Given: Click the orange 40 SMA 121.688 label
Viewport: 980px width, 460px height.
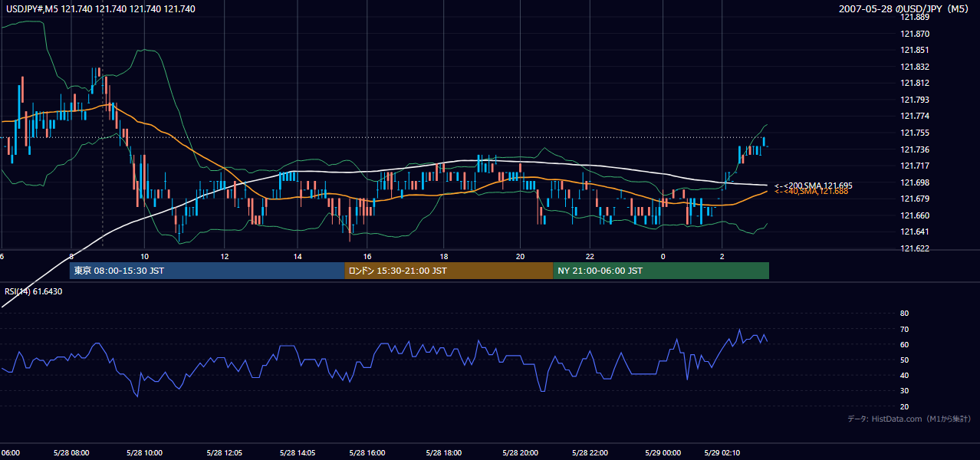Looking at the screenshot, I should (x=811, y=192).
